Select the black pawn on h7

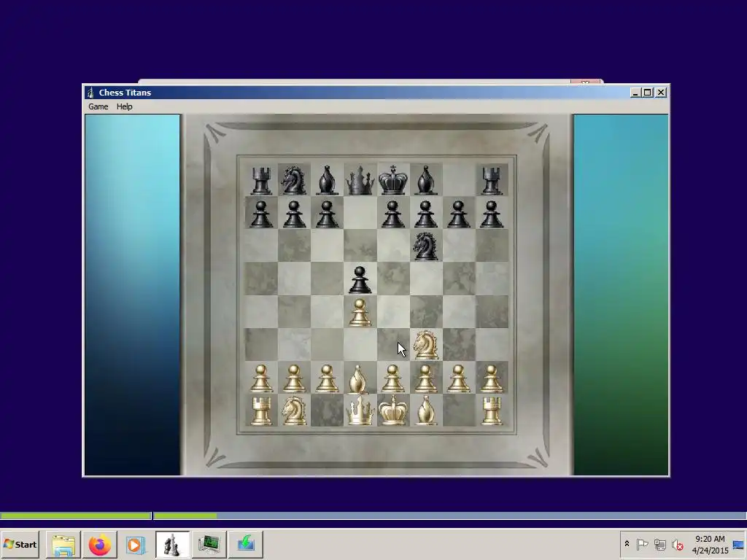(x=492, y=214)
